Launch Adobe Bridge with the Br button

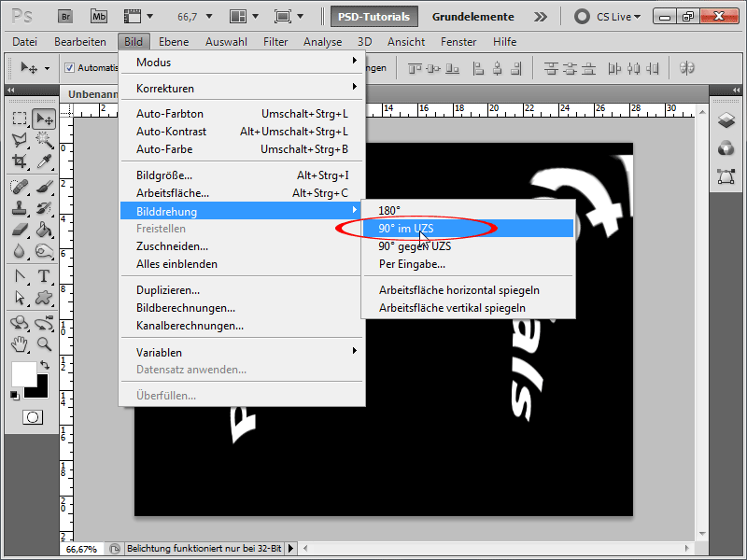tap(65, 17)
